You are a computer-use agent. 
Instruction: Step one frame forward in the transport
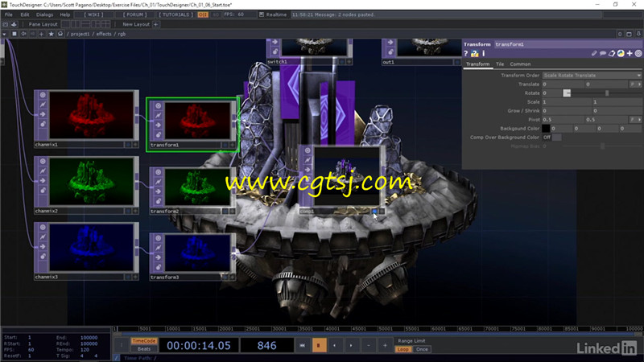pyautogui.click(x=351, y=346)
